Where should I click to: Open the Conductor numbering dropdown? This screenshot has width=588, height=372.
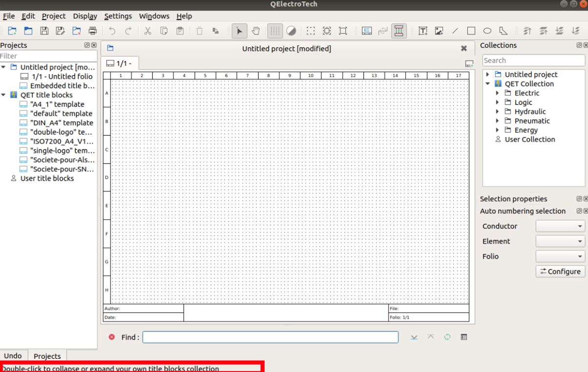pyautogui.click(x=560, y=226)
